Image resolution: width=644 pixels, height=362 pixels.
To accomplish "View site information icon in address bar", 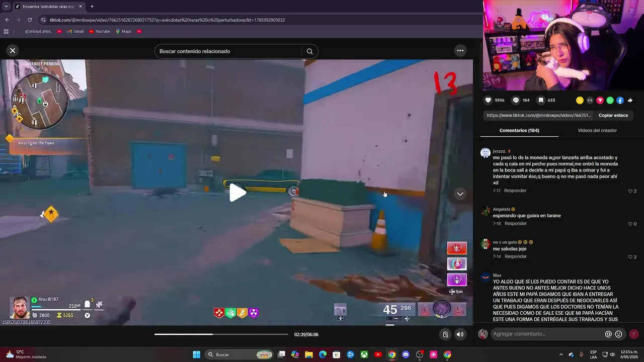I will coord(43,20).
